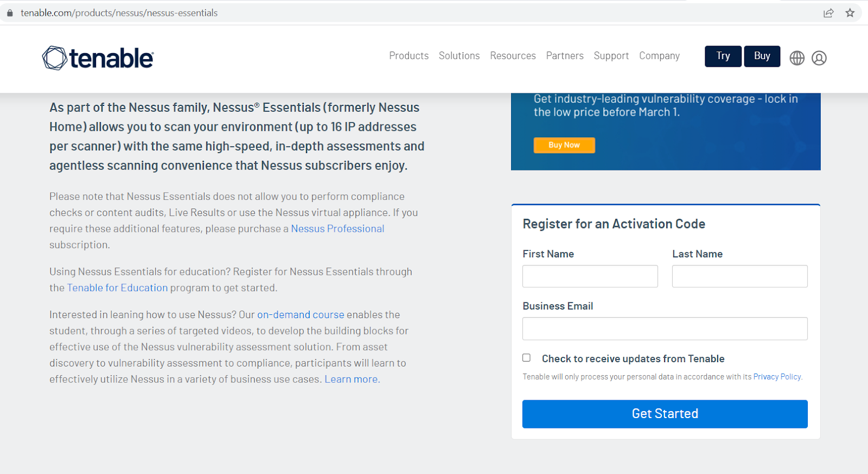Submit form with Get Started button
Screen dimensions: 868x474
665,414
